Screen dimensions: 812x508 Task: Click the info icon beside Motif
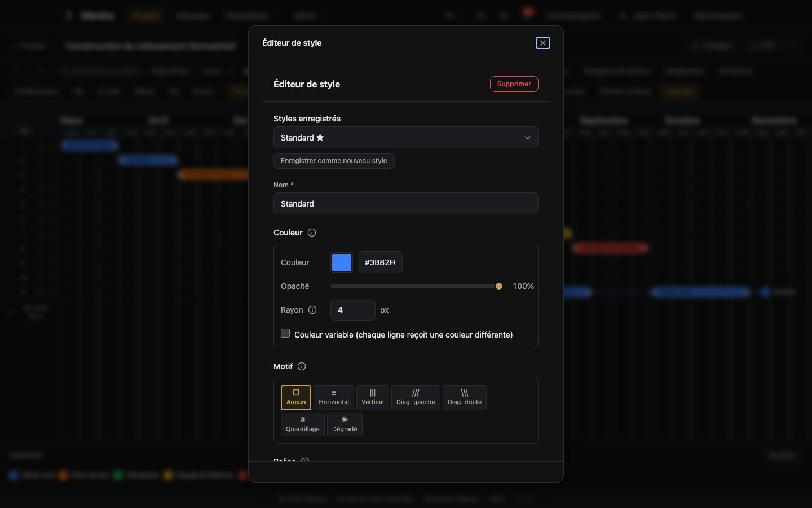coord(302,366)
